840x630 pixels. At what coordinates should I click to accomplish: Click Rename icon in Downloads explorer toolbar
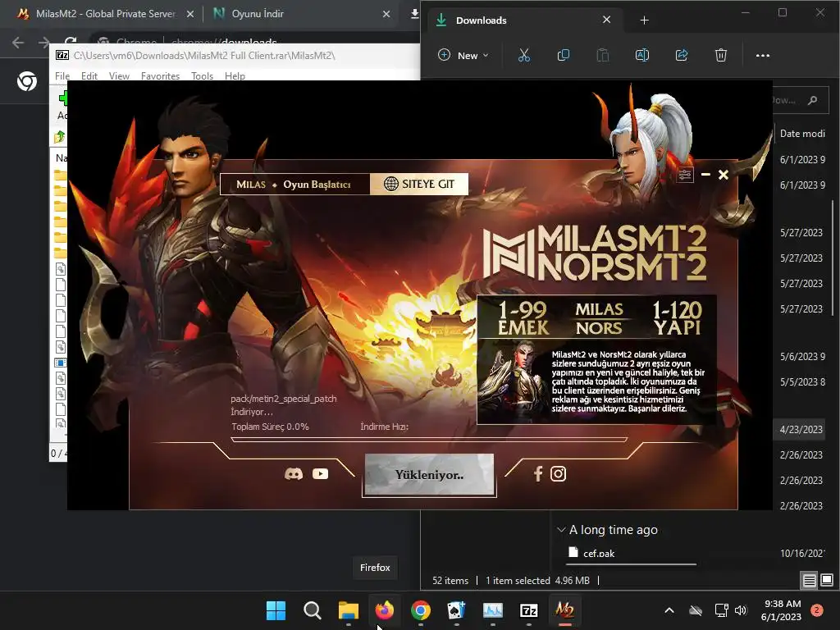click(x=641, y=55)
